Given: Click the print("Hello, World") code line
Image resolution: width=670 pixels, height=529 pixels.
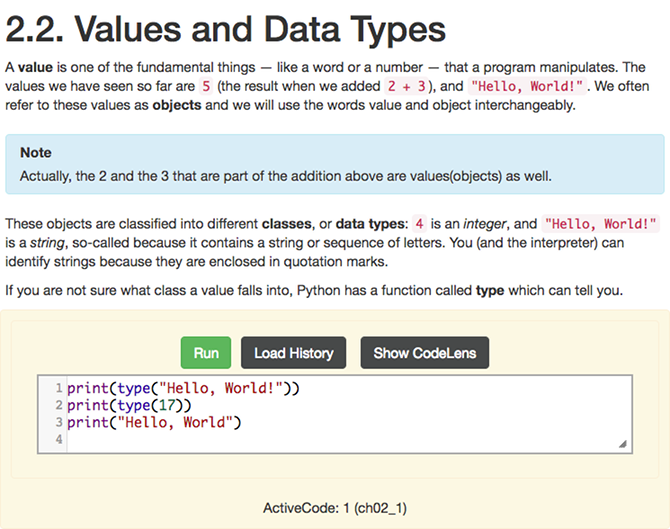Looking at the screenshot, I should pos(155,422).
